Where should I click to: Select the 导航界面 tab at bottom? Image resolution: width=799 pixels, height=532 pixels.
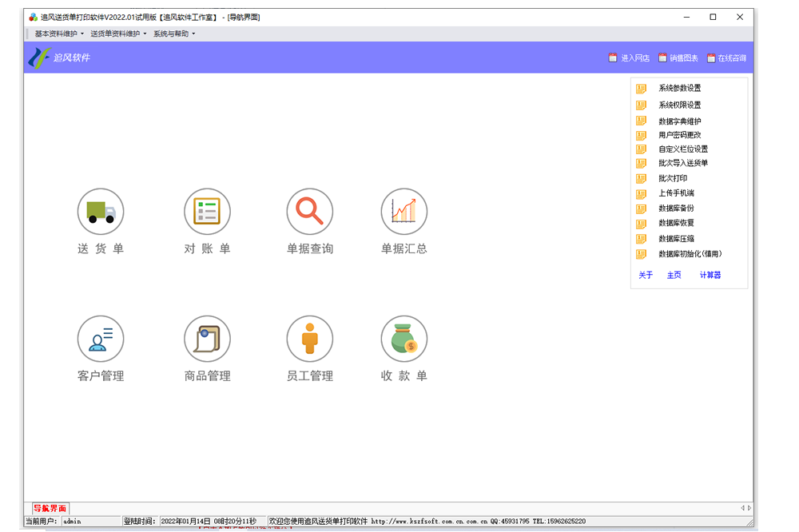click(x=50, y=508)
